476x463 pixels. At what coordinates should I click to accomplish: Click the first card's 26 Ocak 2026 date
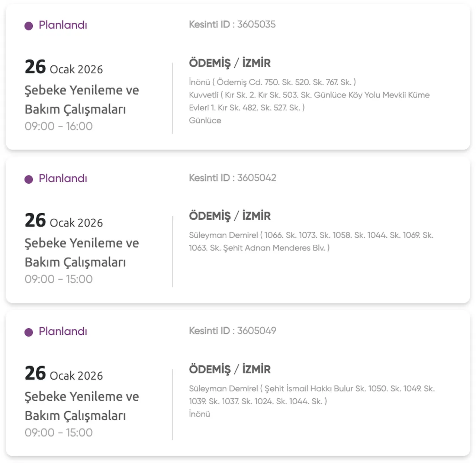[x=64, y=68]
